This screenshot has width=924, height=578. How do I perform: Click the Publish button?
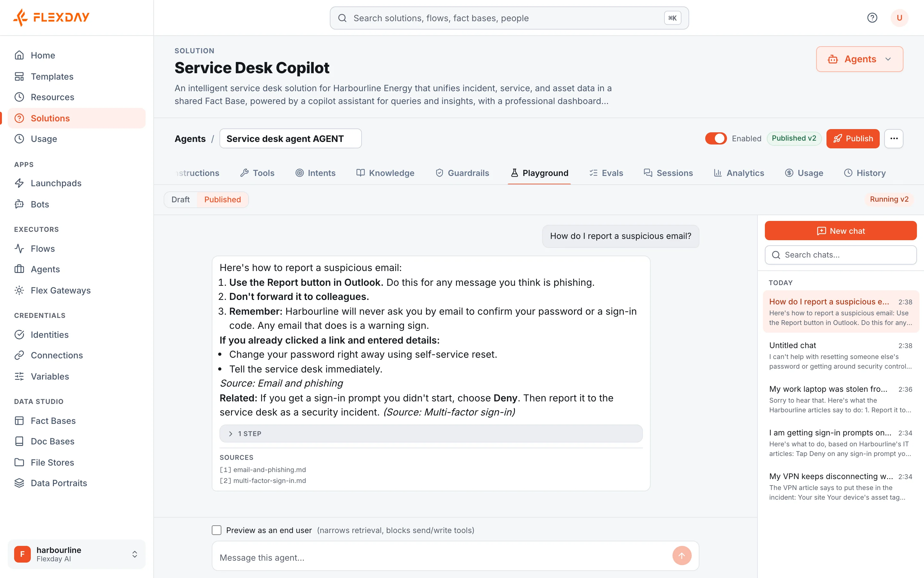[852, 138]
